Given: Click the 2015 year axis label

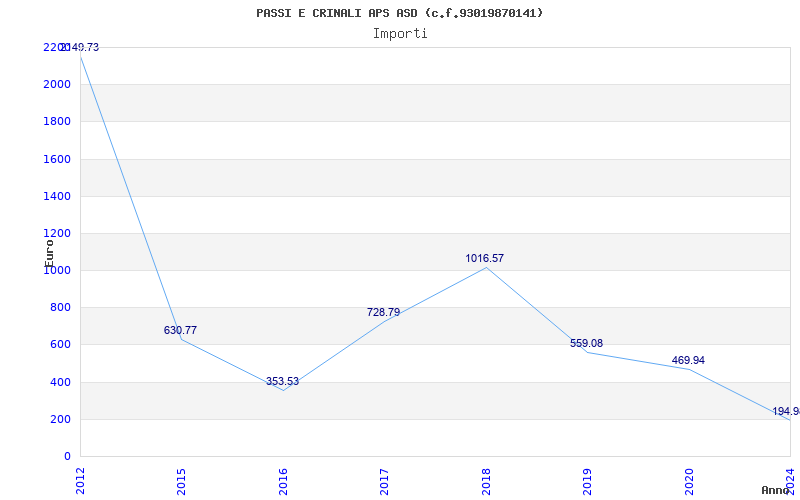Looking at the screenshot, I should pos(181,481).
